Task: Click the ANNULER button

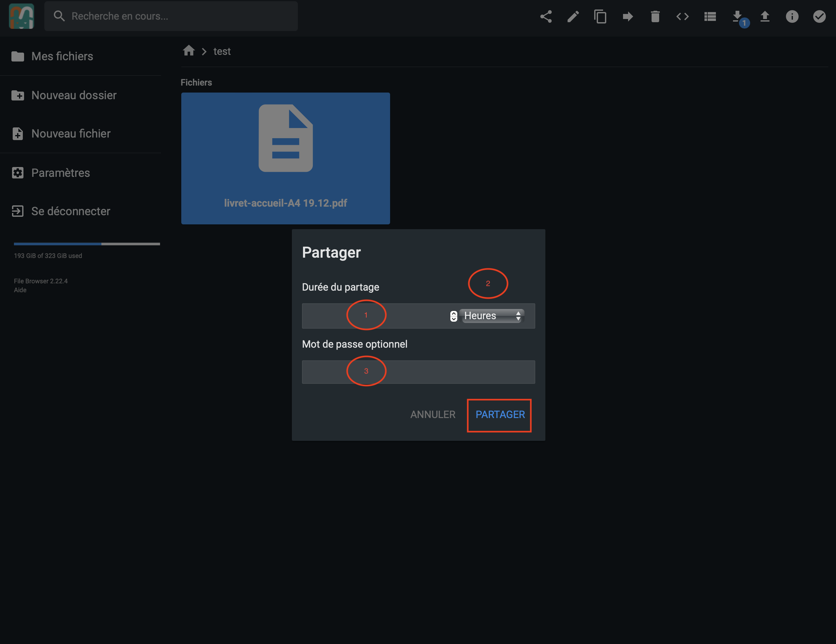Action: [433, 415]
